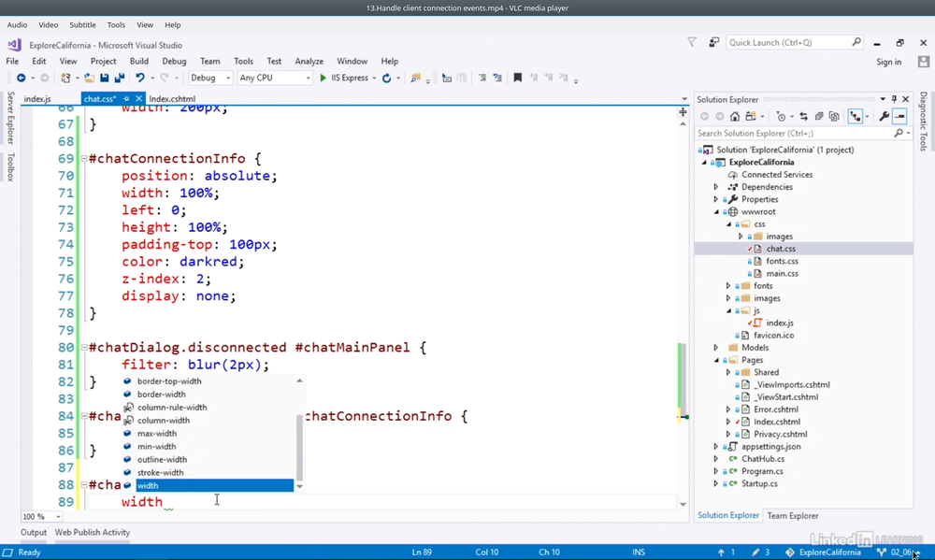935x560 pixels.
Task: Open the vertical Toolbox side tab
Action: pyautogui.click(x=10, y=167)
